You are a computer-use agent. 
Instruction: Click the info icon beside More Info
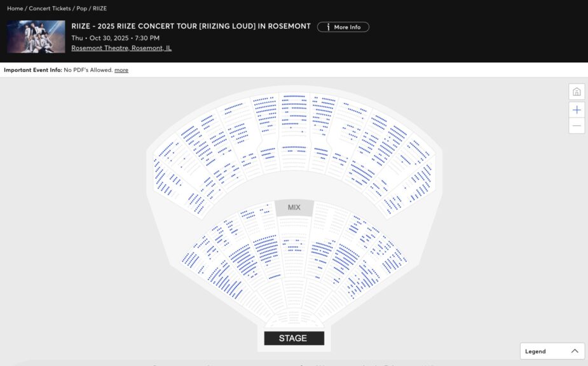tap(327, 27)
